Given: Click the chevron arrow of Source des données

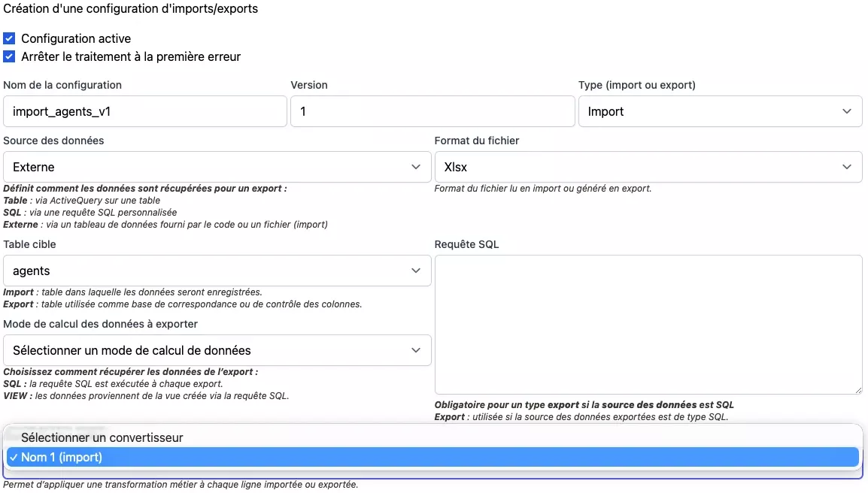Looking at the screenshot, I should pos(416,167).
